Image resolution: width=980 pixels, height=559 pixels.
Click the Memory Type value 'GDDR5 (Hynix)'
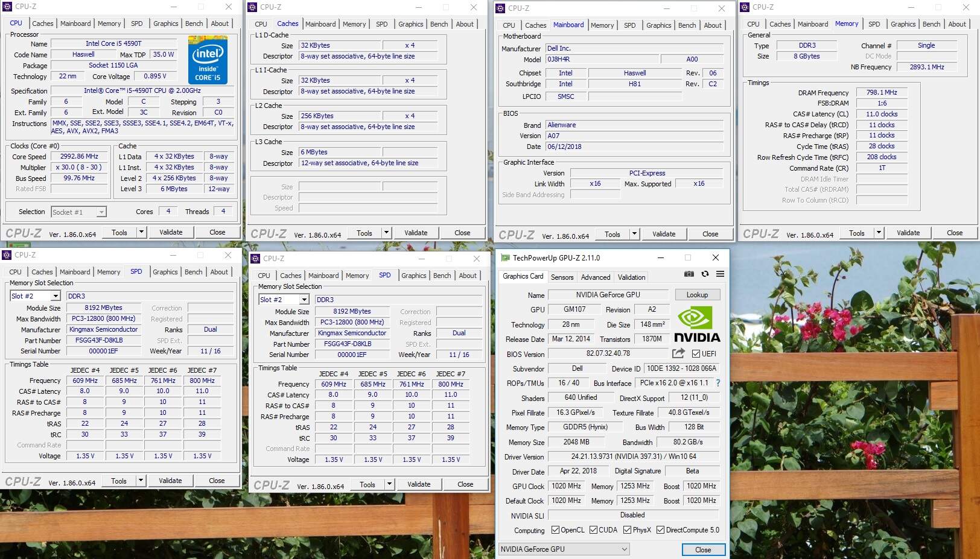pos(585,427)
